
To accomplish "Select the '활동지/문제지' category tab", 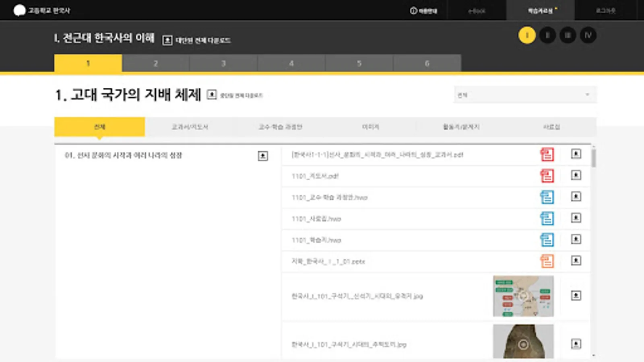I will pos(461,127).
